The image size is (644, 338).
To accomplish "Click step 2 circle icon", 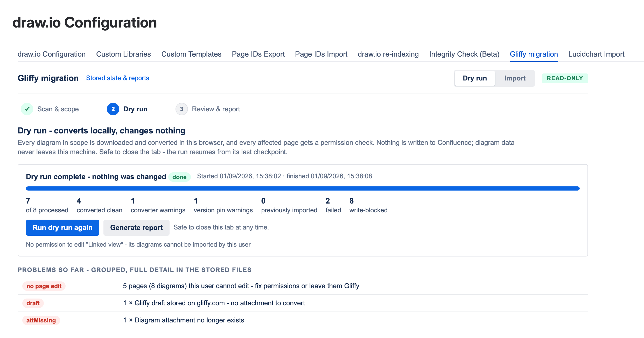I will [x=113, y=109].
